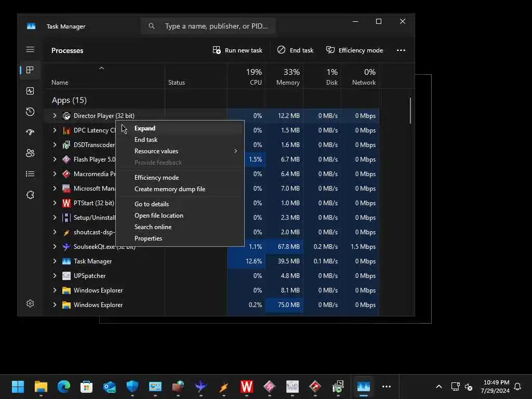
Task: Sort by the Network column header
Action: pyautogui.click(x=361, y=76)
